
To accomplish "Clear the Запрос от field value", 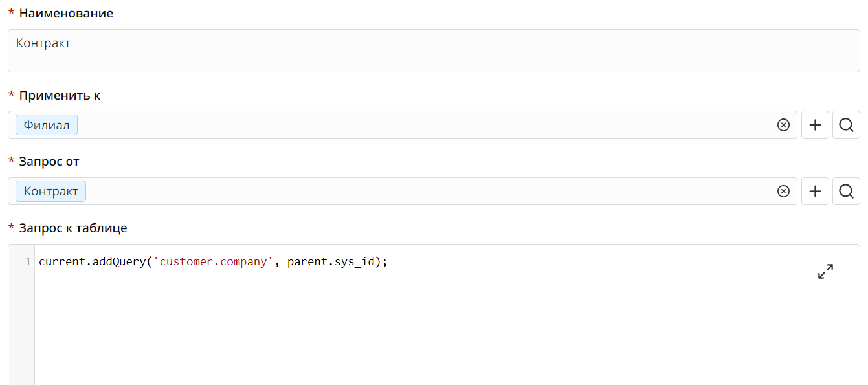I will point(783,192).
